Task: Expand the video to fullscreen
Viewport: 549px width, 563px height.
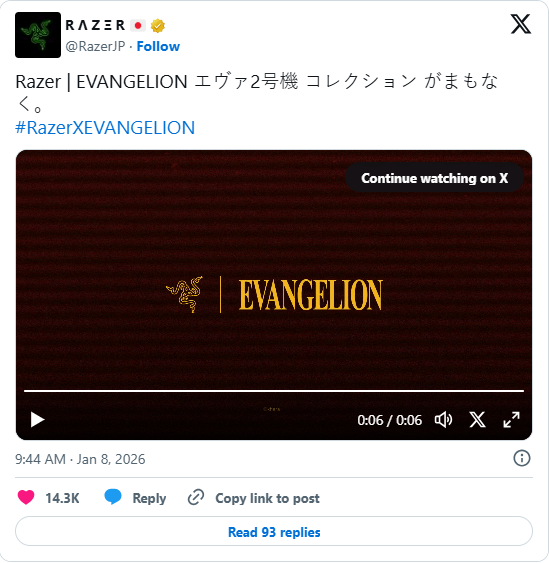Action: (511, 420)
